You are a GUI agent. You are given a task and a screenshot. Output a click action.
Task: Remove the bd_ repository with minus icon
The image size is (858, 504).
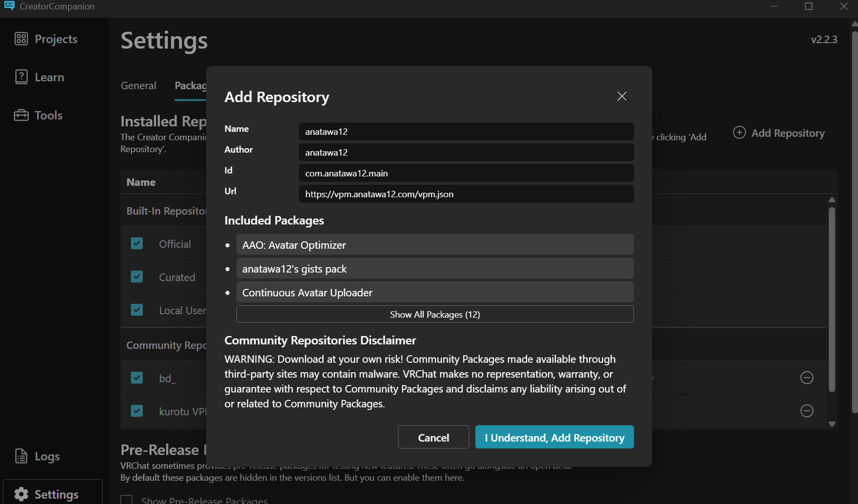[806, 378]
